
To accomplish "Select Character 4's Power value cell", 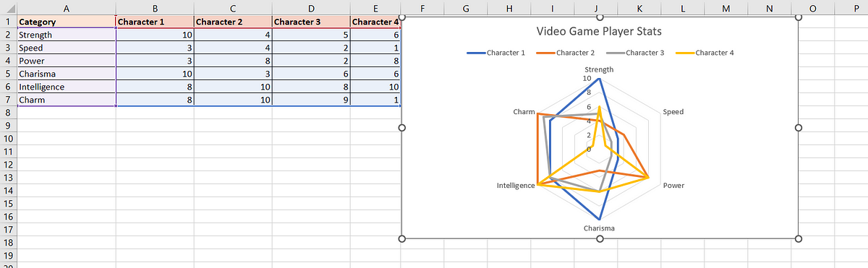I will click(x=375, y=61).
